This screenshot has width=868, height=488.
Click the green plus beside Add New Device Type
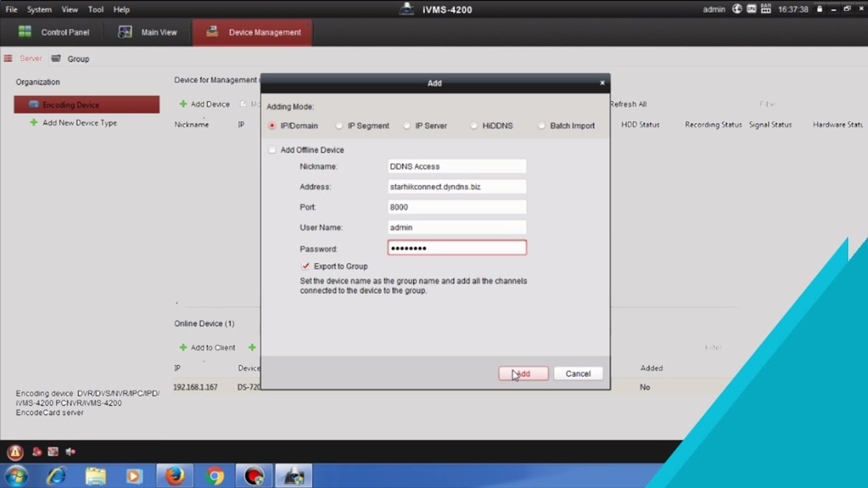[34, 123]
